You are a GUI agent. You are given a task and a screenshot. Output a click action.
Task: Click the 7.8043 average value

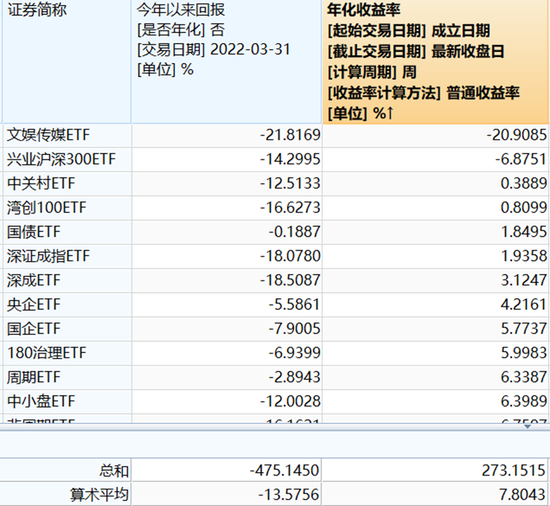pos(522,495)
